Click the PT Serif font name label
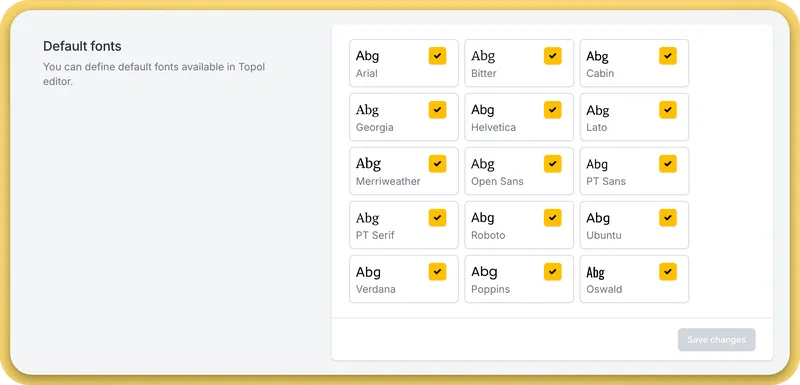 [x=375, y=236]
